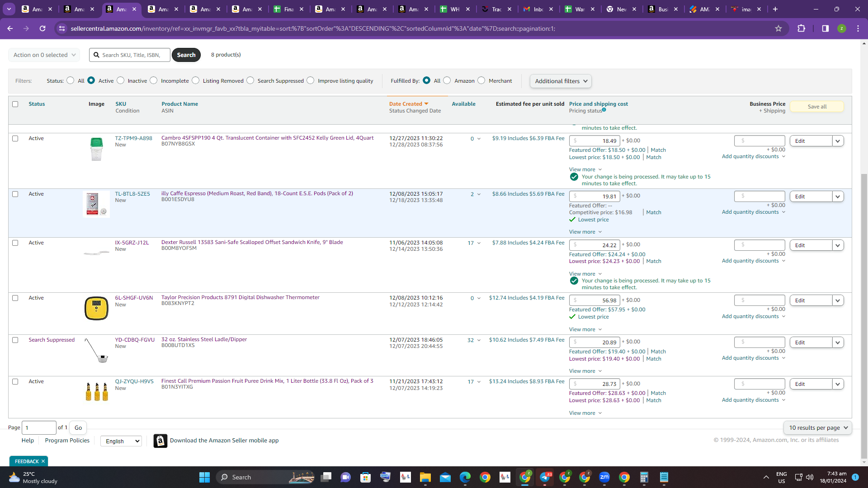Click the Save all button
The width and height of the screenshot is (868, 488).
tap(817, 107)
